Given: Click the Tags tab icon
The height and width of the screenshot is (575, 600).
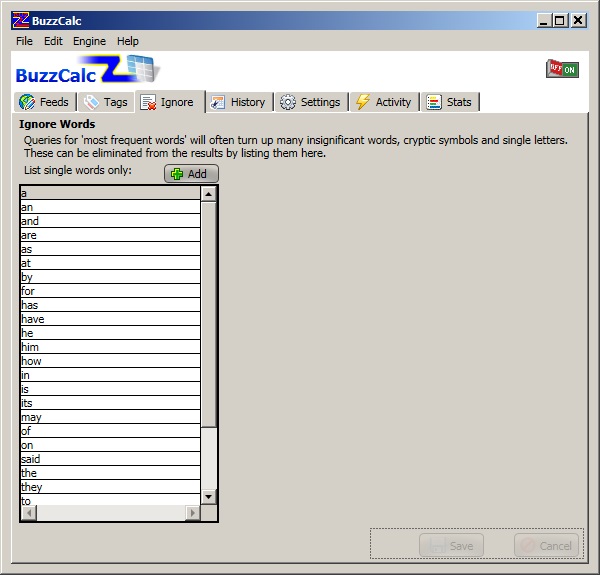Looking at the screenshot, I should (x=91, y=102).
